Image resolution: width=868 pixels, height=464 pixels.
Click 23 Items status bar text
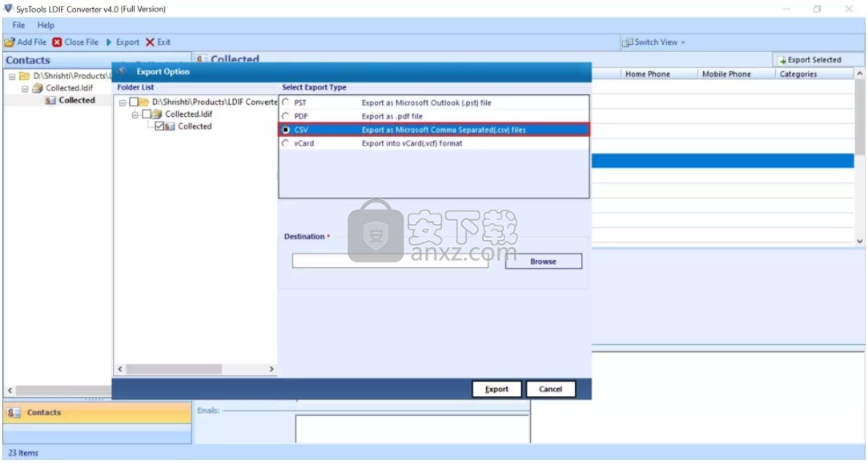(23, 453)
